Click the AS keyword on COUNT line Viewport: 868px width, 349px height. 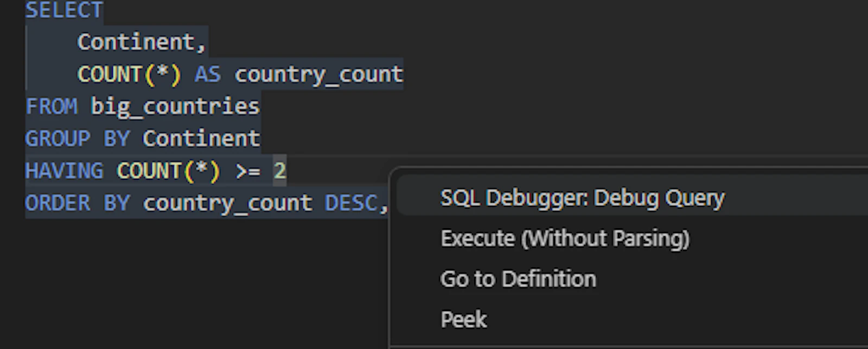point(207,74)
